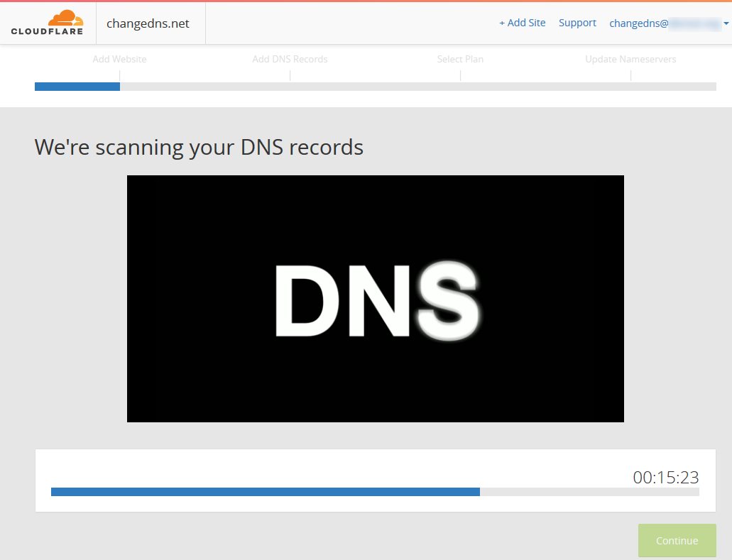
Task: Click the filled blue part of scan progress bar
Action: coord(265,492)
